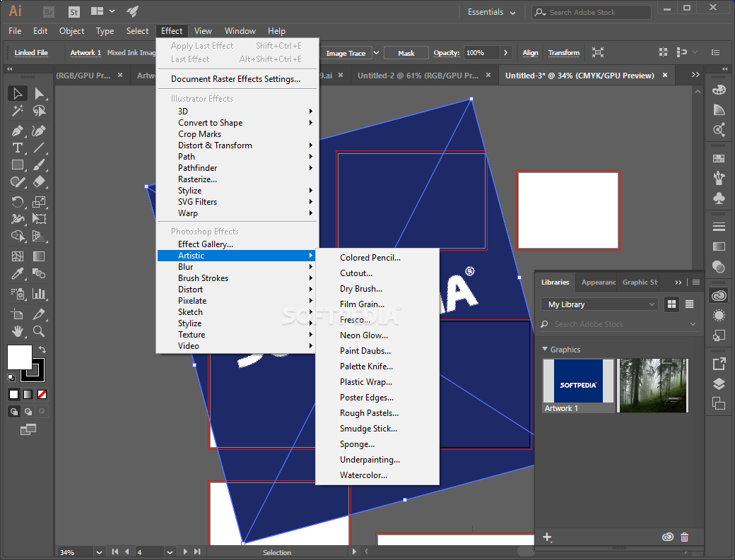Select the Scale tool
Image resolution: width=735 pixels, height=560 pixels.
coord(39,202)
